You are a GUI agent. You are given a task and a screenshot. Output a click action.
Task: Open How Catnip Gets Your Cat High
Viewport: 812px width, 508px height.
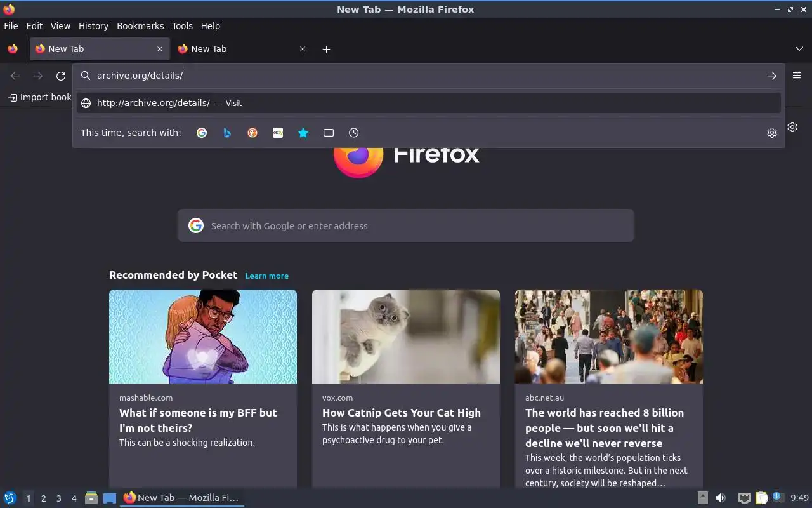[402, 413]
